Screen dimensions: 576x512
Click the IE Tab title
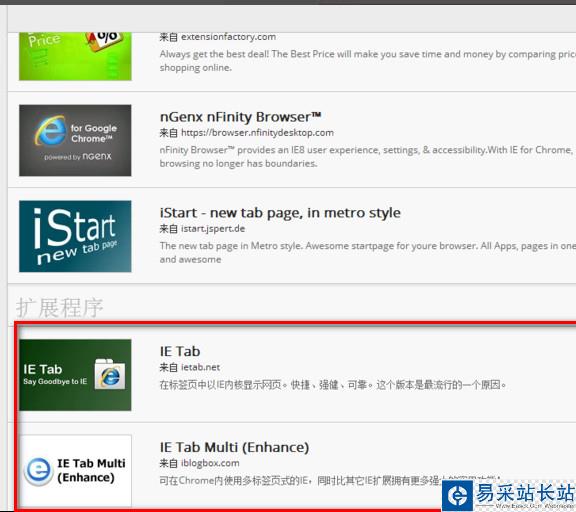[180, 351]
